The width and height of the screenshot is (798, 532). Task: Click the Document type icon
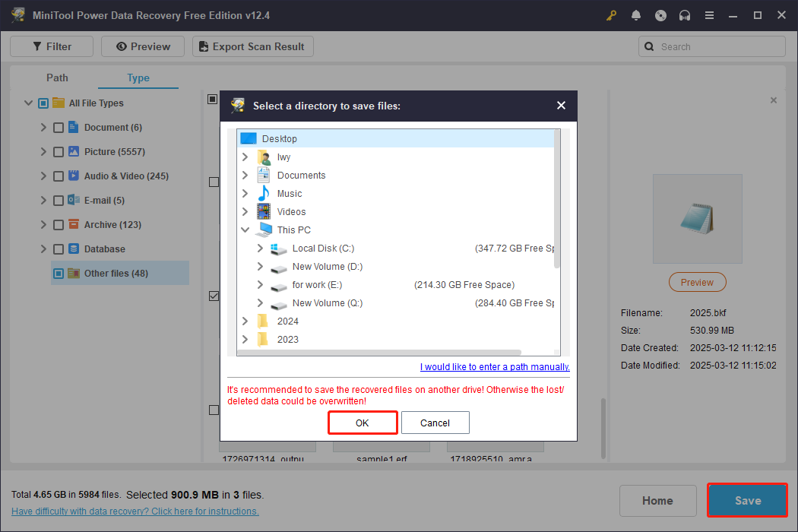[73, 127]
